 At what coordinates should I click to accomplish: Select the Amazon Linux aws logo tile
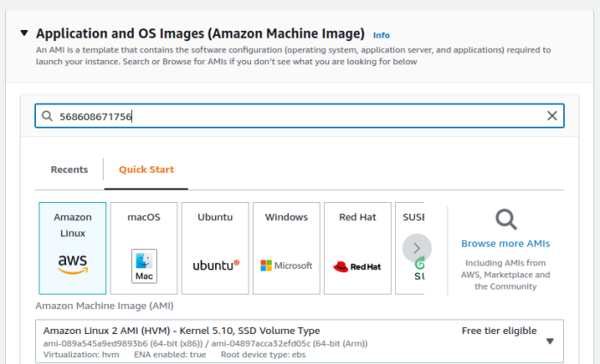(73, 248)
